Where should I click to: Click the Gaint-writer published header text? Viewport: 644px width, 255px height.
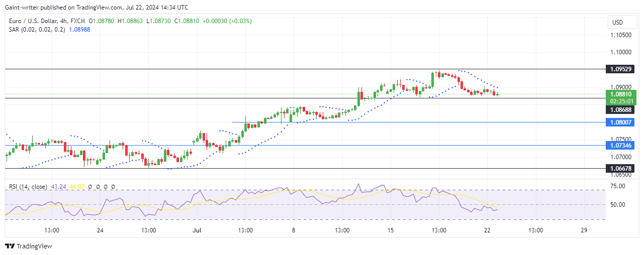96,8
